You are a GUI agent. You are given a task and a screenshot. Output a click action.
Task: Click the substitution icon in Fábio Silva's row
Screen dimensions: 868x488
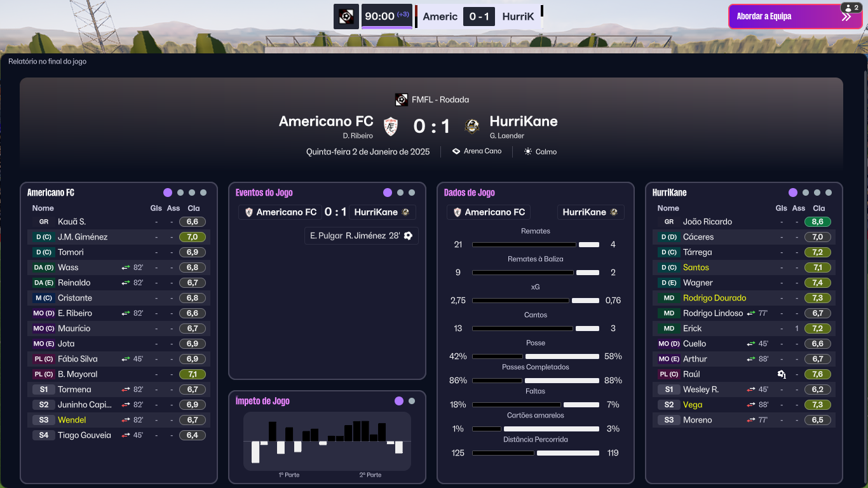(x=126, y=359)
